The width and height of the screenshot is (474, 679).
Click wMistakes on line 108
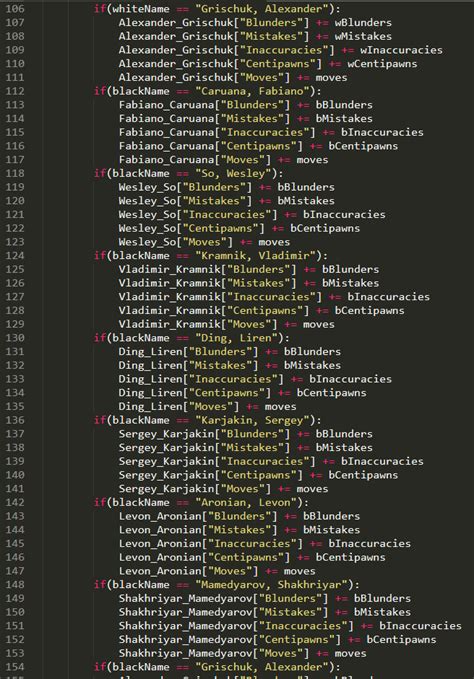point(363,36)
